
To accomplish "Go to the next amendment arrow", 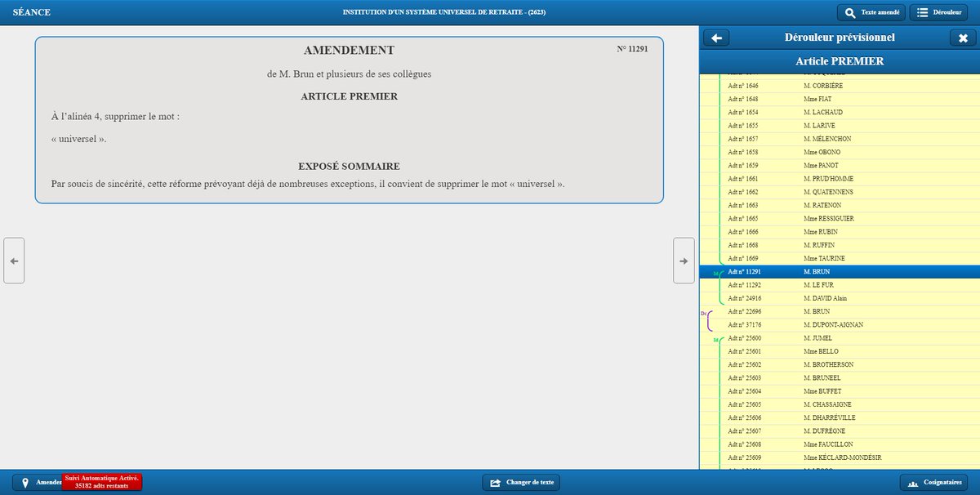I will (684, 261).
